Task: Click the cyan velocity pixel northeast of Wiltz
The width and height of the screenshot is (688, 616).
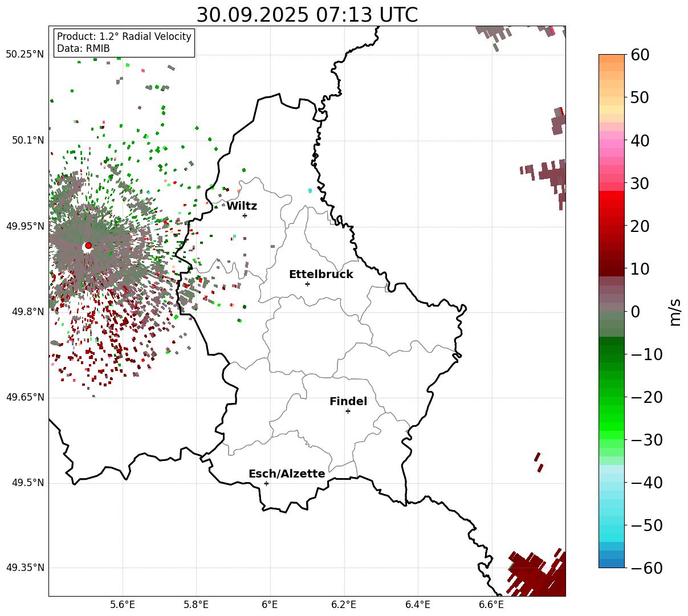Action: coord(310,190)
